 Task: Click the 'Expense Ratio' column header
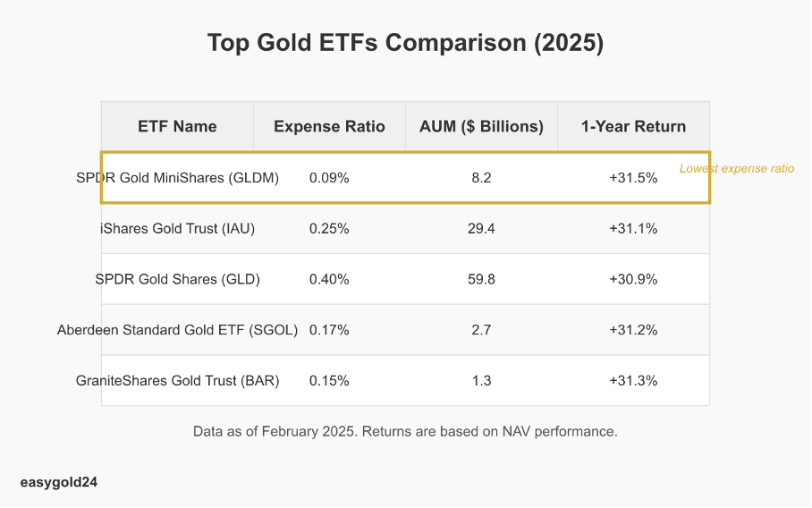point(329,126)
